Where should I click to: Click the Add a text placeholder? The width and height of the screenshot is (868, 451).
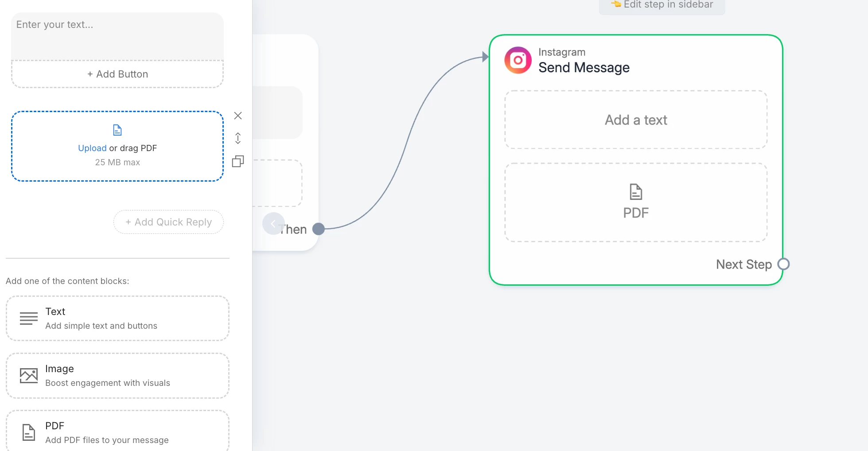(x=636, y=120)
